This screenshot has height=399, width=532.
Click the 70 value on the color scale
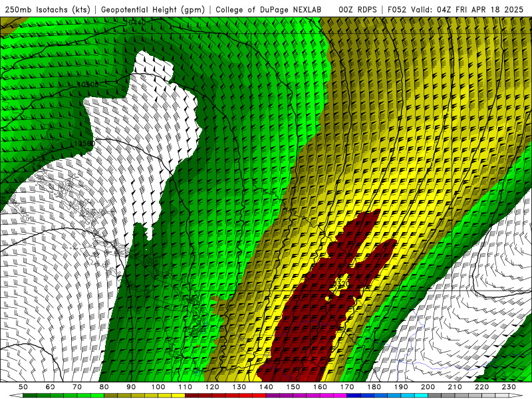pyautogui.click(x=77, y=387)
